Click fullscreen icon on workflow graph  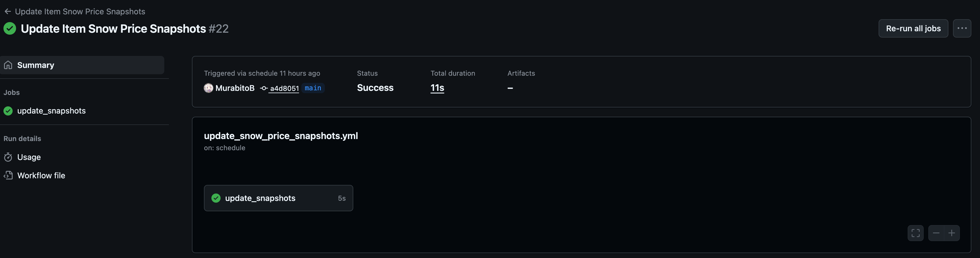click(x=915, y=233)
